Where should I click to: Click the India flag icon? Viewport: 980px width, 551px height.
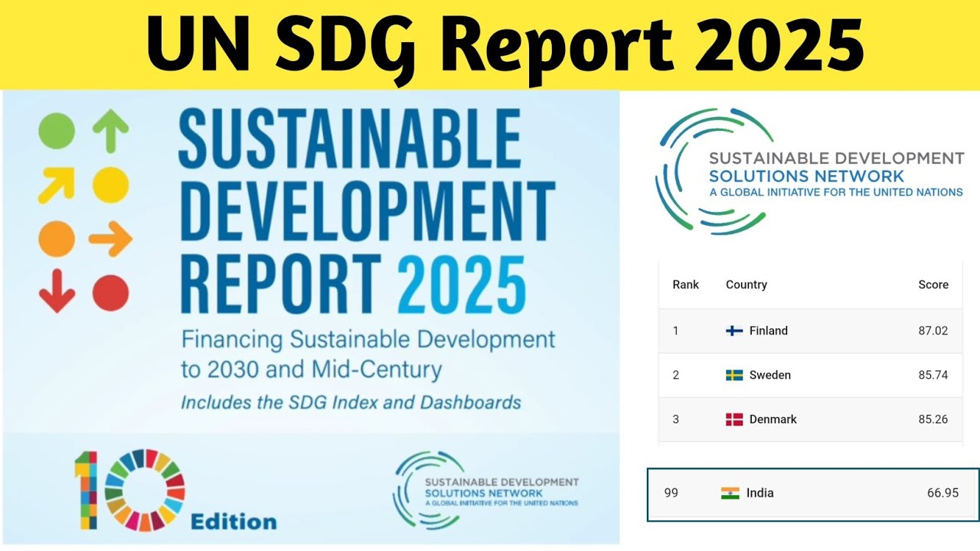730,494
